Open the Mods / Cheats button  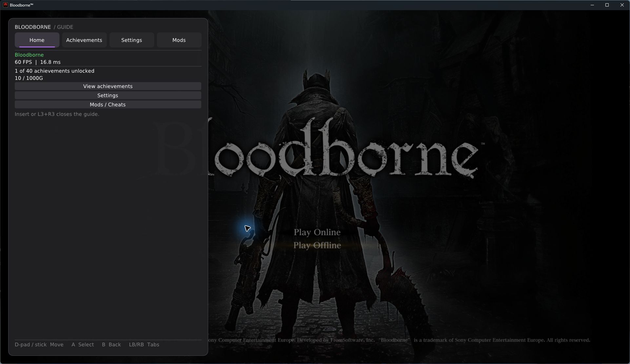(x=108, y=104)
